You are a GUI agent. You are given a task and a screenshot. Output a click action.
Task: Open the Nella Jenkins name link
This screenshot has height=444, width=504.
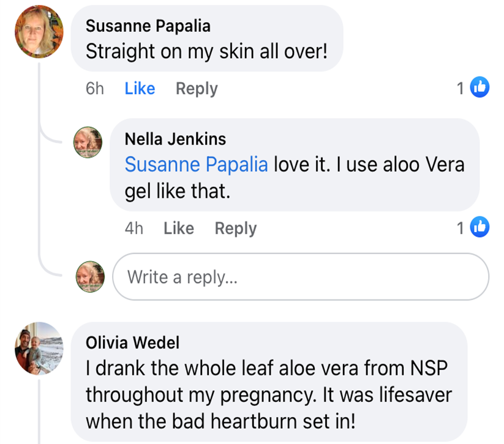[x=175, y=139]
